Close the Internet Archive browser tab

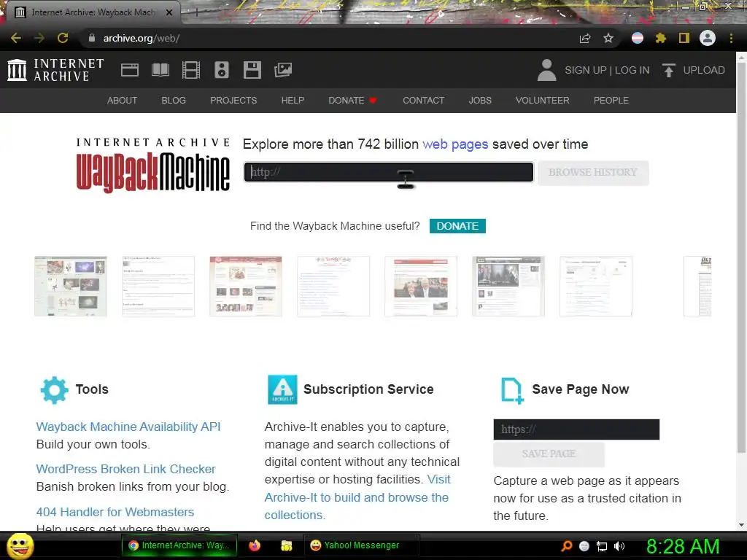(x=169, y=12)
